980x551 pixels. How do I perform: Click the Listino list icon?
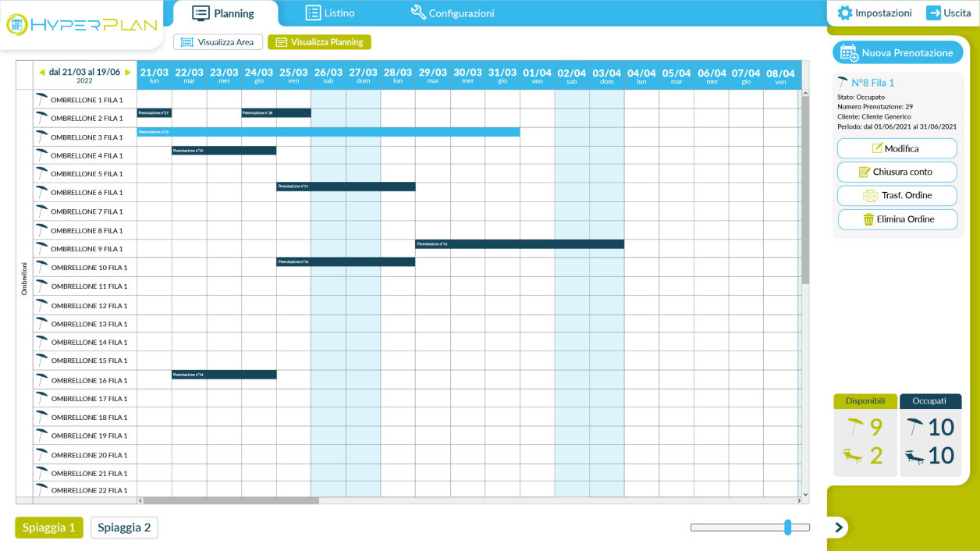point(313,13)
